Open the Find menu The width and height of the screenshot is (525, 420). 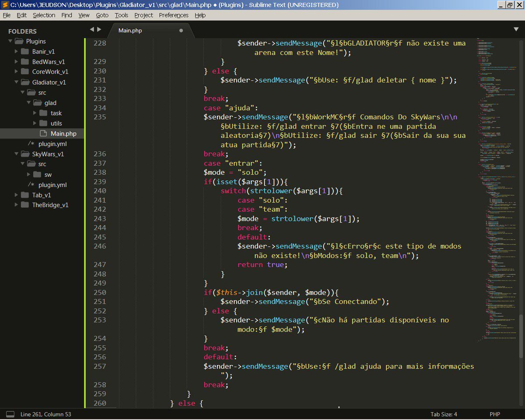pyautogui.click(x=66, y=15)
